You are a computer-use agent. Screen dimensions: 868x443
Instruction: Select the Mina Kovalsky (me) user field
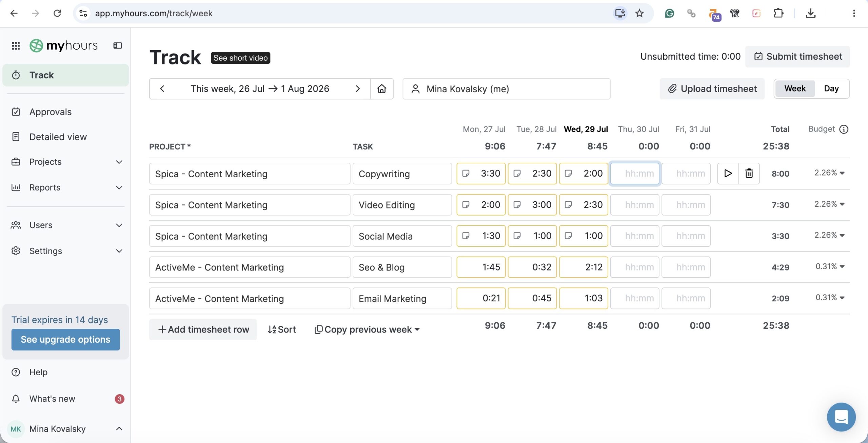[x=506, y=89]
